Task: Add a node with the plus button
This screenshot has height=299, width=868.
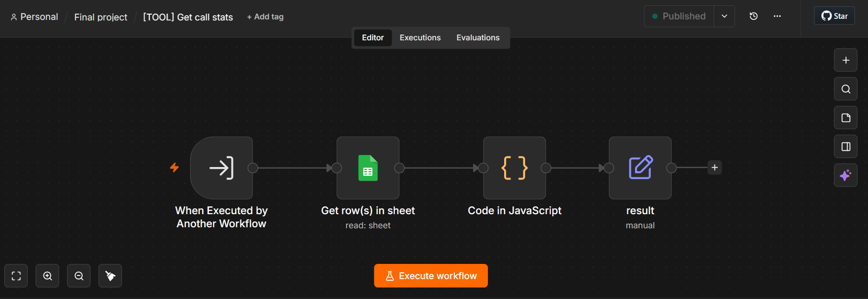Action: pyautogui.click(x=845, y=60)
